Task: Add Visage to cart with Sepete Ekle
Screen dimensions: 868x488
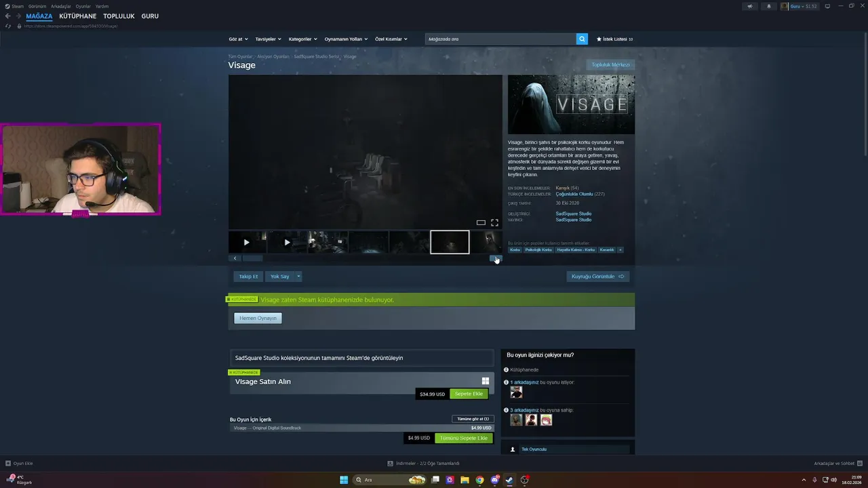Action: click(469, 394)
